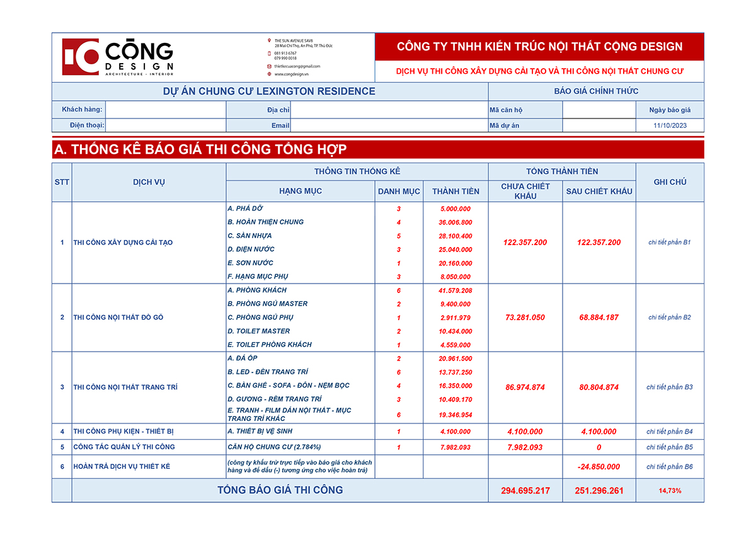The width and height of the screenshot is (756, 535).
Task: Open the www.congdesign.vn website link
Action: click(x=291, y=74)
